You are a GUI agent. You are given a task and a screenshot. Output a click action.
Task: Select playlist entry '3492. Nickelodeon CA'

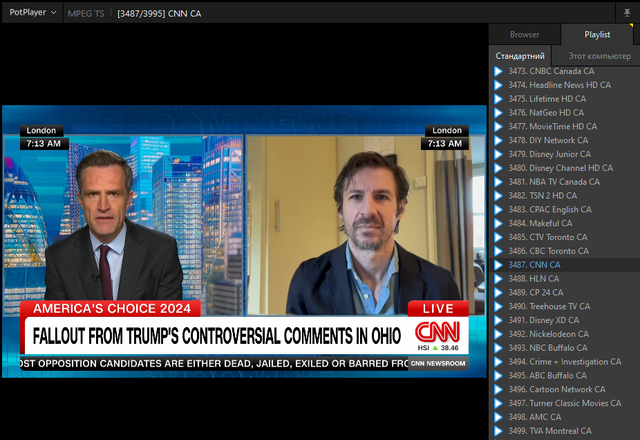[x=565, y=335]
